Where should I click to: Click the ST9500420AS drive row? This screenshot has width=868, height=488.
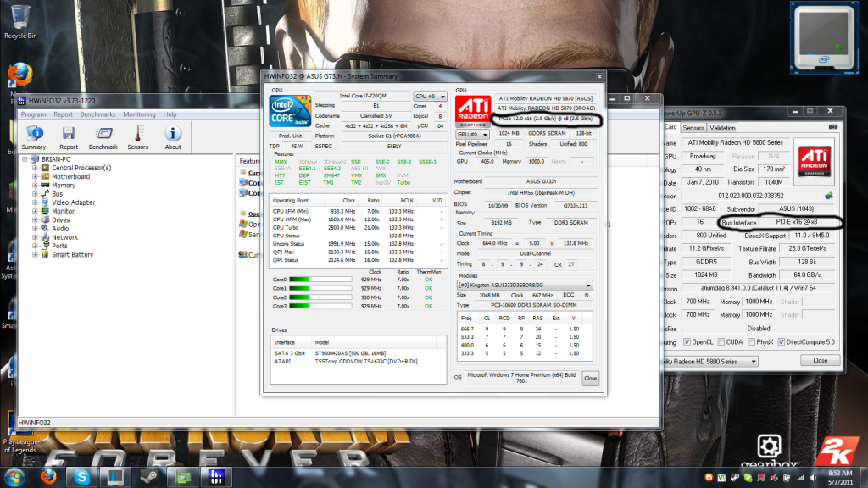tap(359, 353)
